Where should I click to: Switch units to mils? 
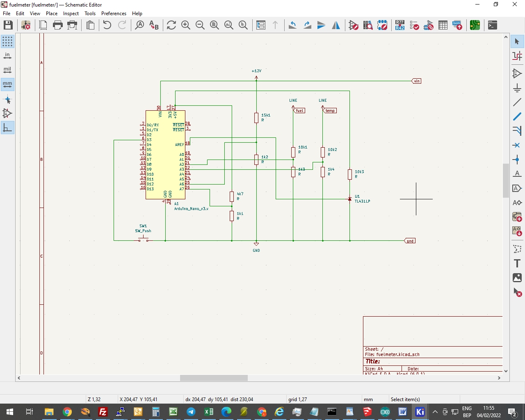(x=7, y=70)
